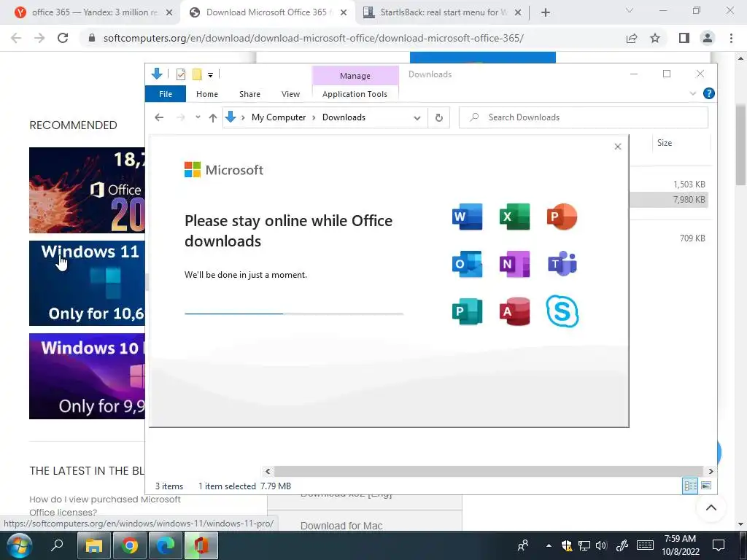Image resolution: width=747 pixels, height=560 pixels.
Task: Go back in Explorer navigation
Action: pos(159,117)
